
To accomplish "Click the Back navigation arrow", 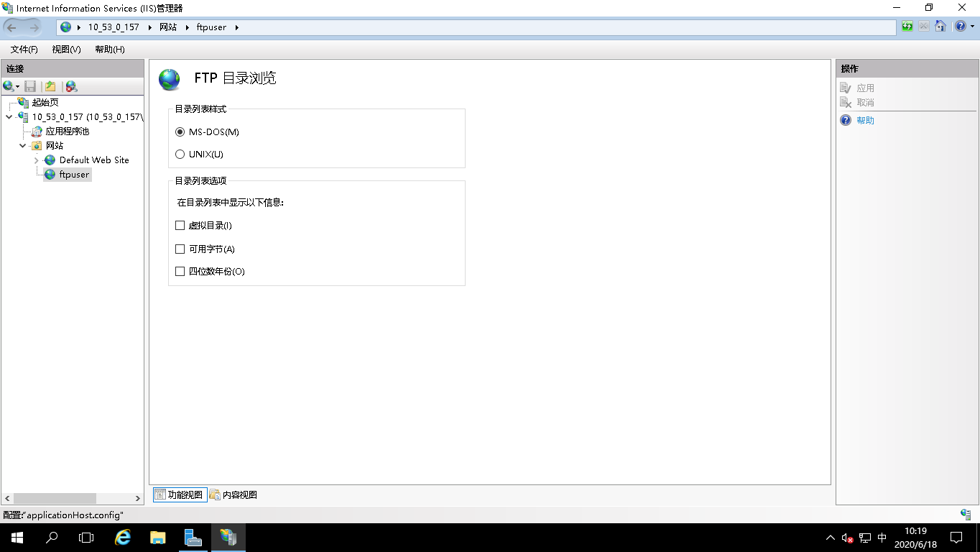I will coord(12,27).
